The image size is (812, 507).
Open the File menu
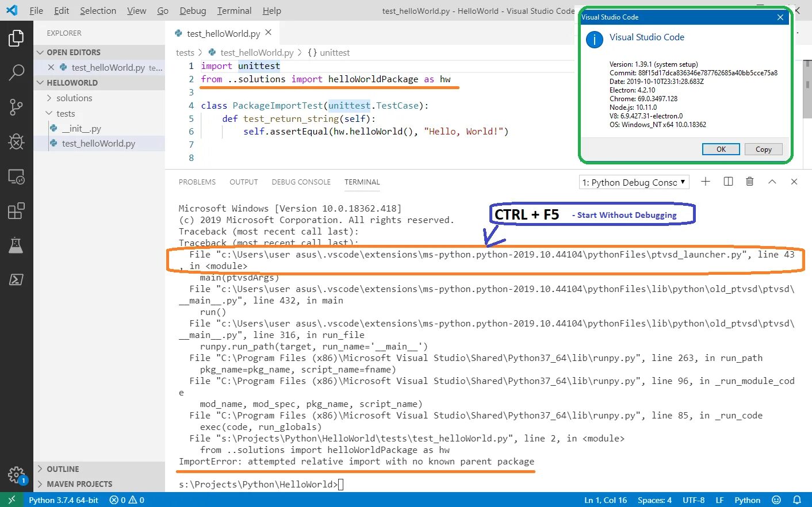coord(36,10)
